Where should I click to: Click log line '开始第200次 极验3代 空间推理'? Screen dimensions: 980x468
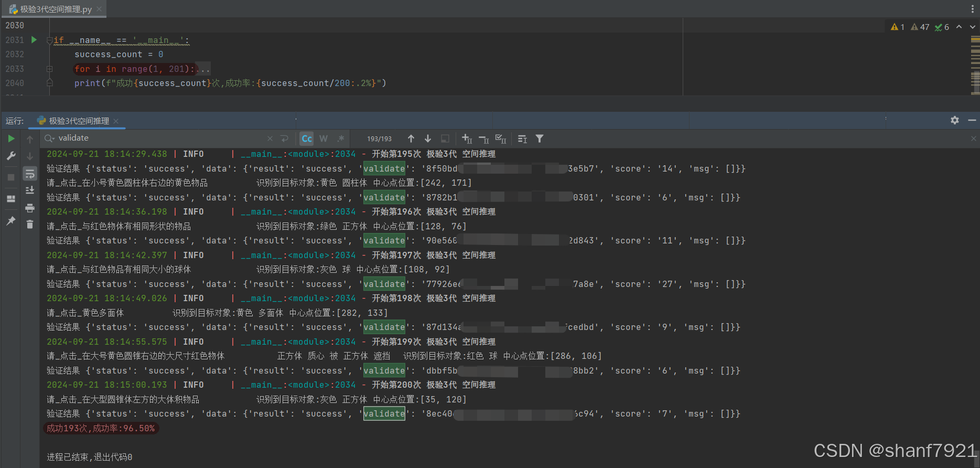pos(434,385)
